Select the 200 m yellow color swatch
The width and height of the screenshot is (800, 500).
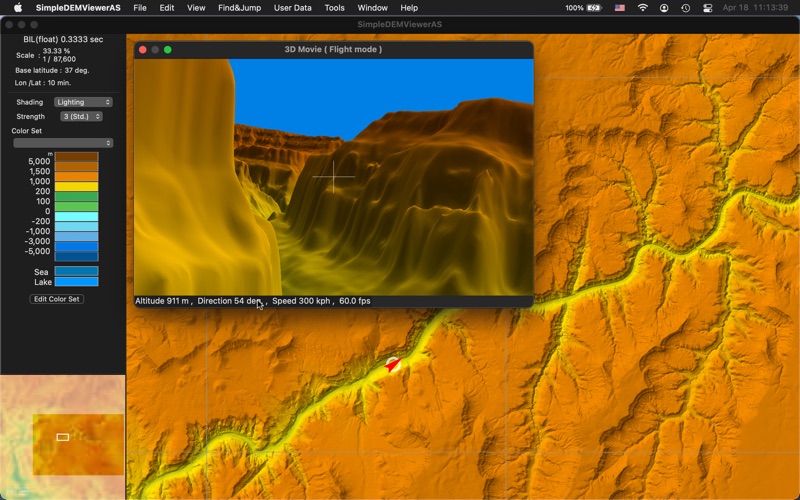point(77,187)
